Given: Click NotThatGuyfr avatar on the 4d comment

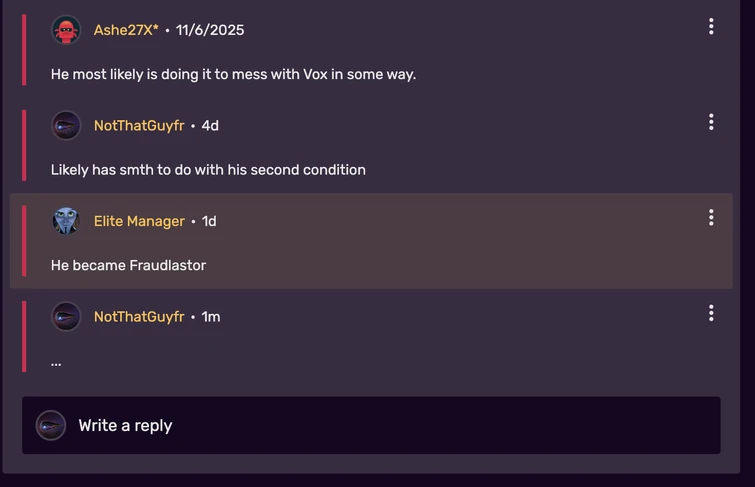Looking at the screenshot, I should pos(66,125).
